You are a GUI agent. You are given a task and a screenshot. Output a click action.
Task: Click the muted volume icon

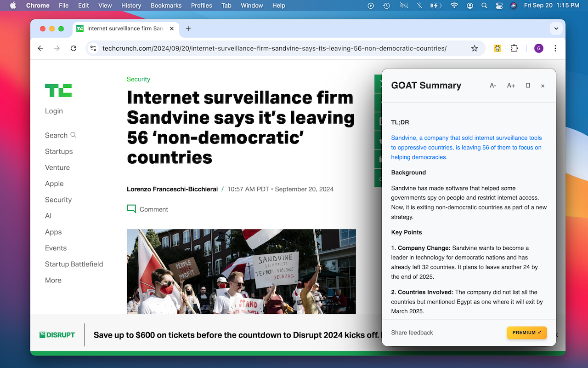pyautogui.click(x=404, y=6)
